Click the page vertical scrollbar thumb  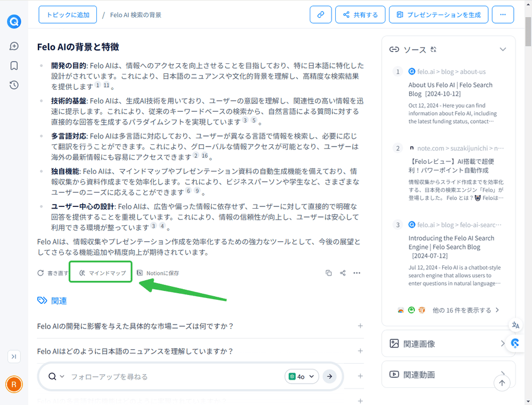[528, 31]
